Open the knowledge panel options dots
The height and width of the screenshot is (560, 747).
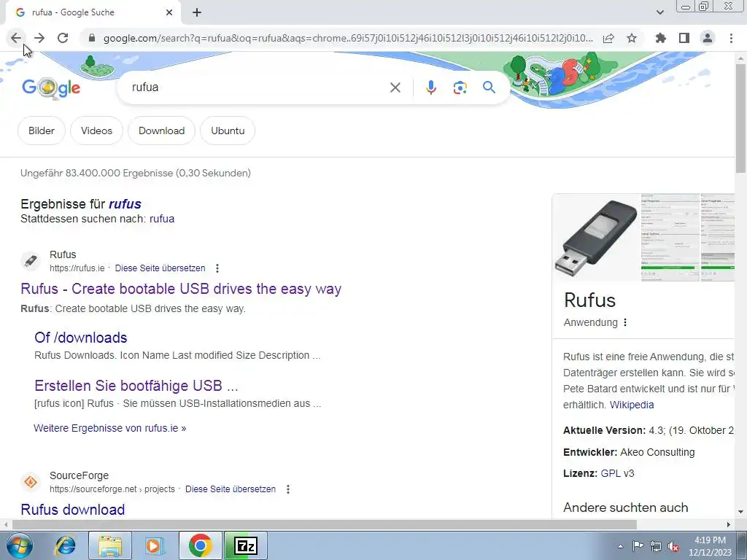pos(625,322)
